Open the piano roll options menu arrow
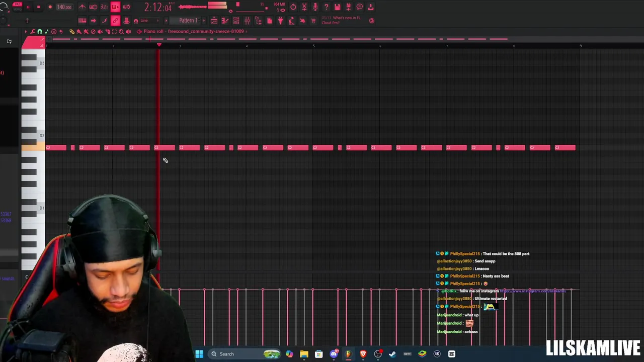 (26, 31)
